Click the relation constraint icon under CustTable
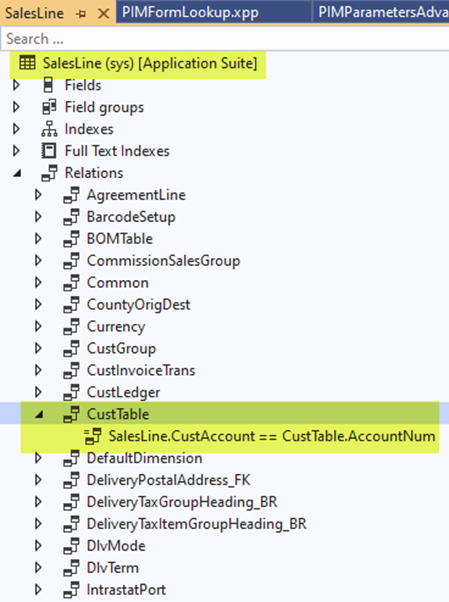The image size is (449, 602). (93, 436)
